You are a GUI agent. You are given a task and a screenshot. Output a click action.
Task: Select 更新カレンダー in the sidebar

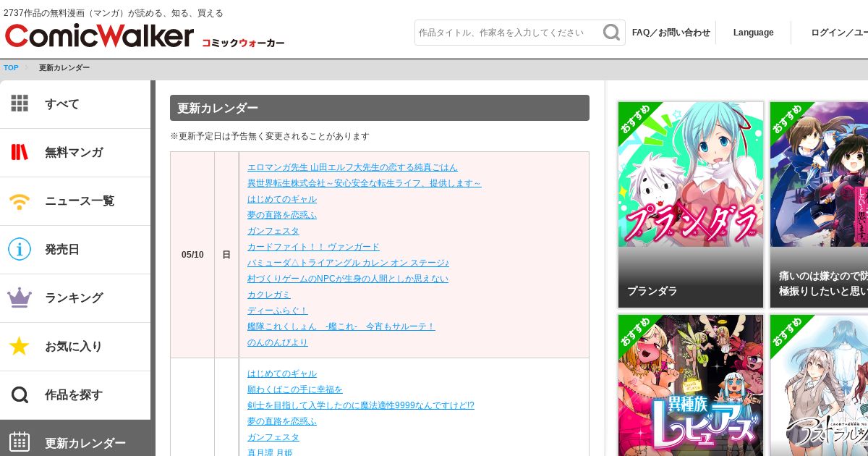point(75,439)
